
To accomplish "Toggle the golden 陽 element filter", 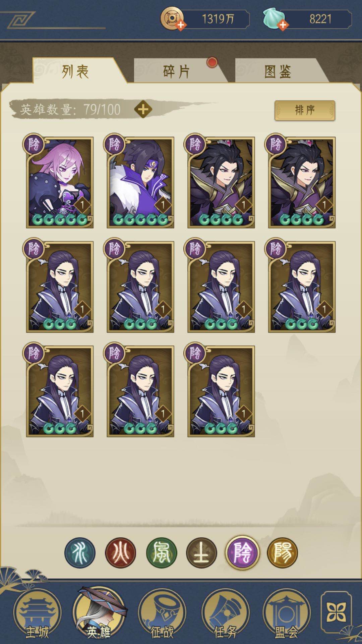I will click(x=283, y=553).
